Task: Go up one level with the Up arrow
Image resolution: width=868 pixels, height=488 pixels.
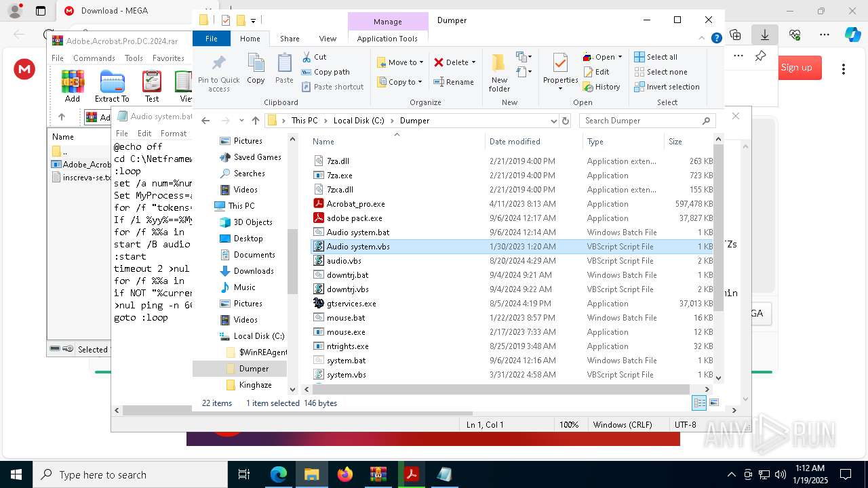Action: click(x=255, y=121)
